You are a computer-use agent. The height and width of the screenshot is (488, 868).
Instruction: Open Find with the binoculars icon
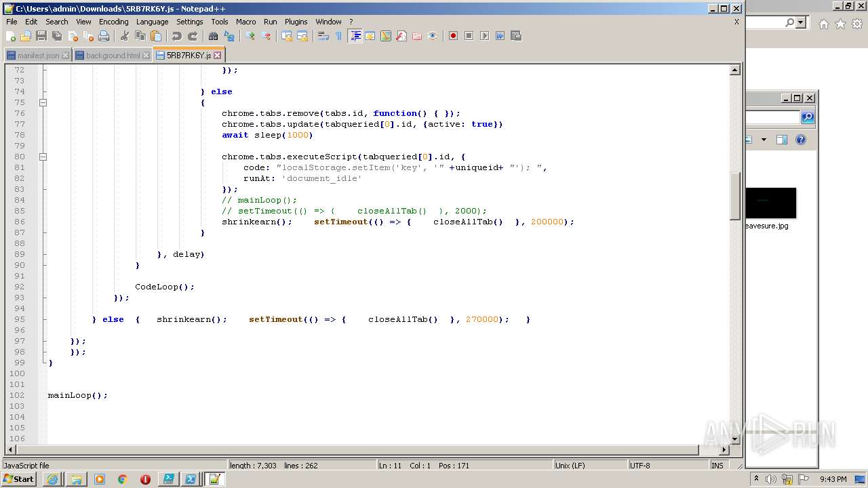pos(214,36)
